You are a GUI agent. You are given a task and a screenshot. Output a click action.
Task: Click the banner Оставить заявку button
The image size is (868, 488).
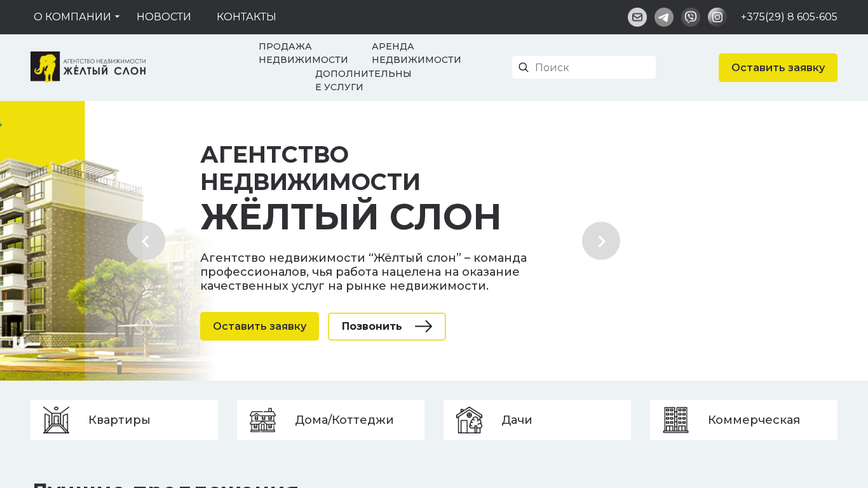point(259,326)
